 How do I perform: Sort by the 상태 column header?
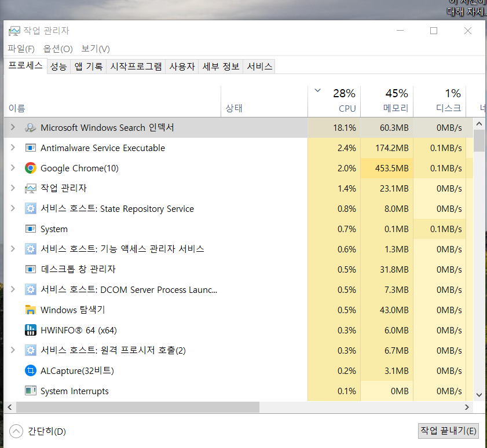tap(264, 101)
